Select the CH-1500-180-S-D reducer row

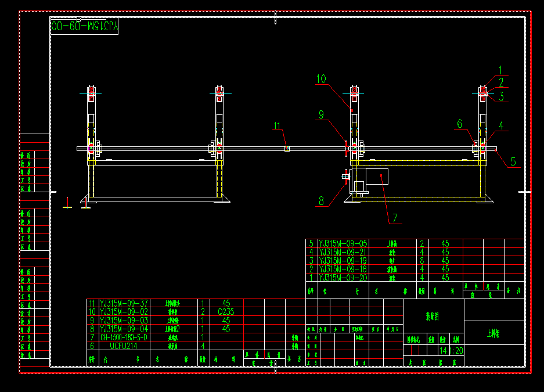pyautogui.click(x=124, y=338)
